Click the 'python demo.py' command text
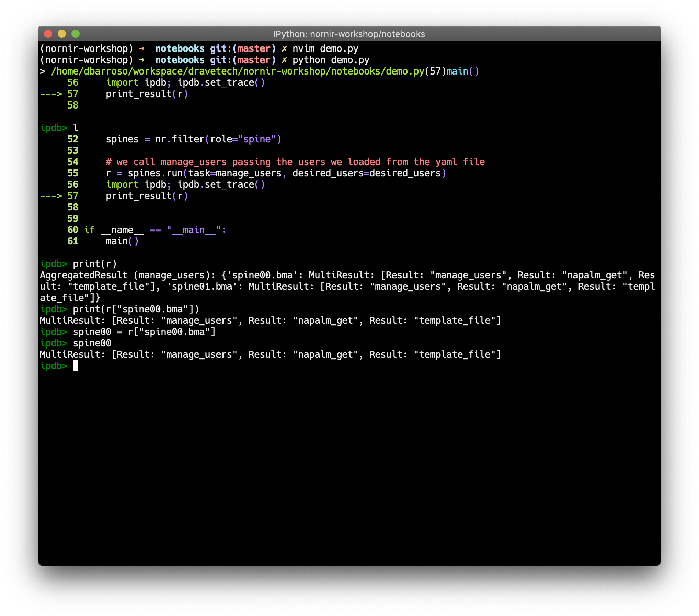Viewport: 699px width, 616px height. coord(331,60)
